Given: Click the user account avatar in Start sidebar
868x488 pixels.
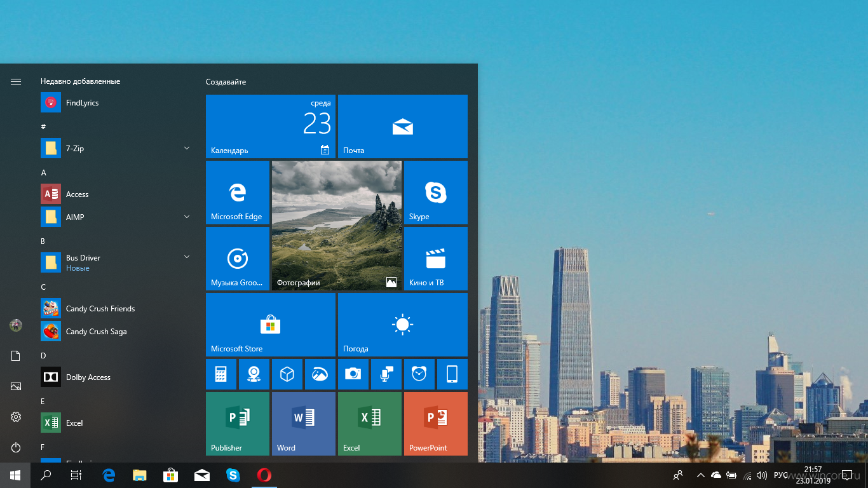Looking at the screenshot, I should [x=16, y=325].
